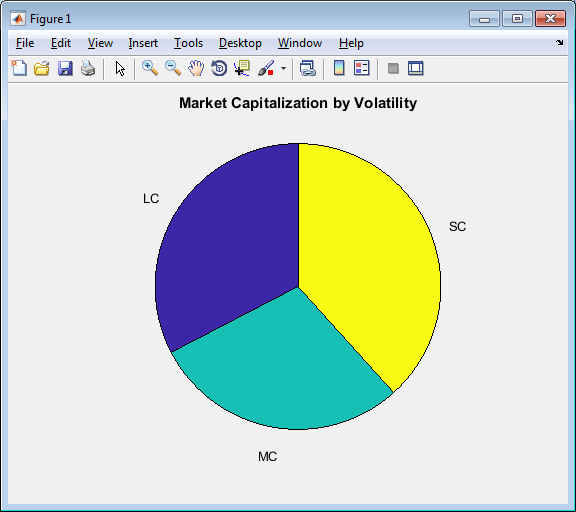Click the MATLAB logo in title bar
Screen dimensions: 576x512
(x=18, y=18)
